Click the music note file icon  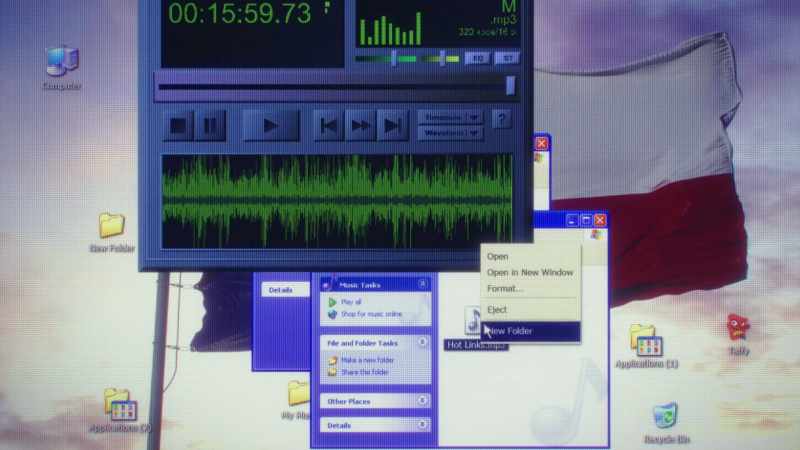click(472, 320)
